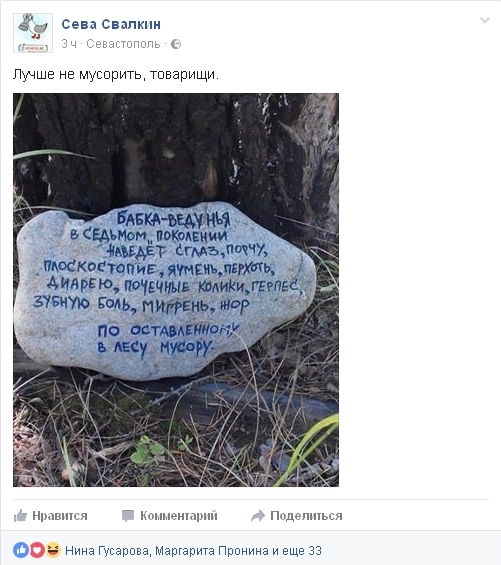This screenshot has height=565, width=501.
Task: Show the еще 33 reactions list
Action: pos(302,551)
